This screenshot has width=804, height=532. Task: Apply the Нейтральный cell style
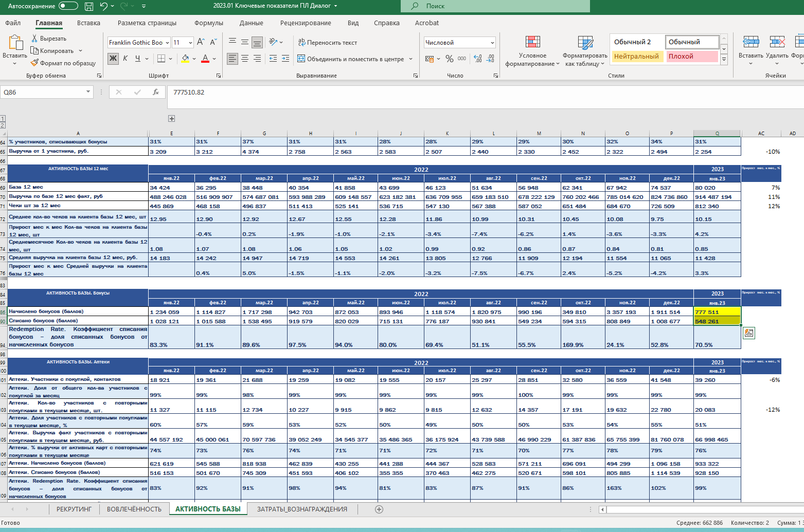coord(636,57)
